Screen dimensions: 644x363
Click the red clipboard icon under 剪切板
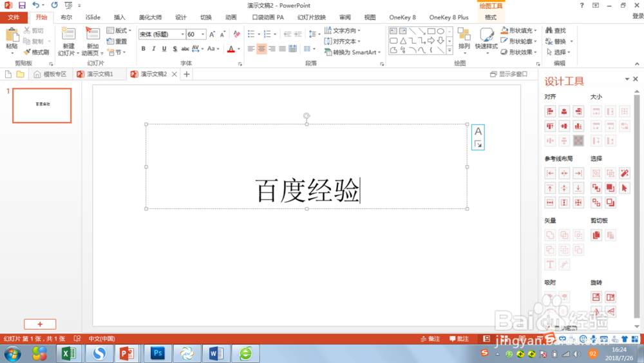(x=596, y=235)
